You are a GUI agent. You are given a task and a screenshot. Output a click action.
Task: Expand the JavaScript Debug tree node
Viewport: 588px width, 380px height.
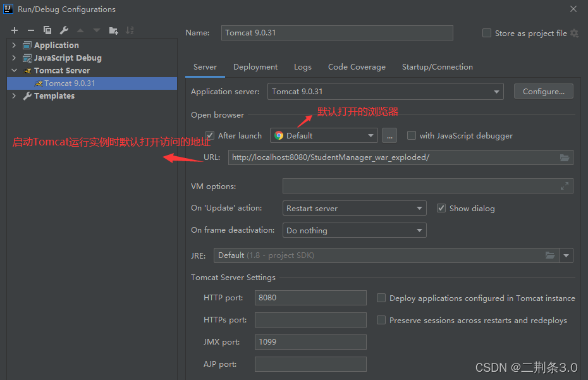(15, 58)
